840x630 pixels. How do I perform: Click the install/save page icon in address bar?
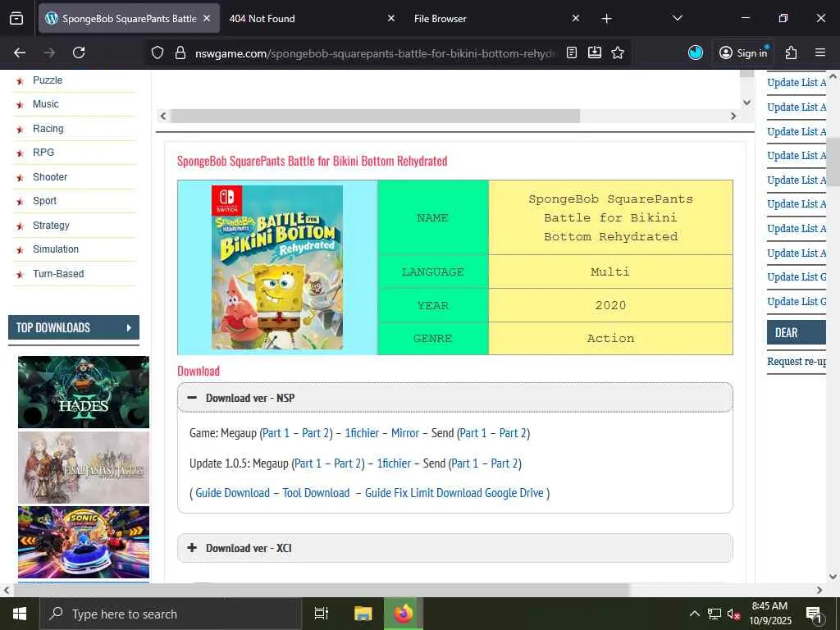[x=595, y=52]
